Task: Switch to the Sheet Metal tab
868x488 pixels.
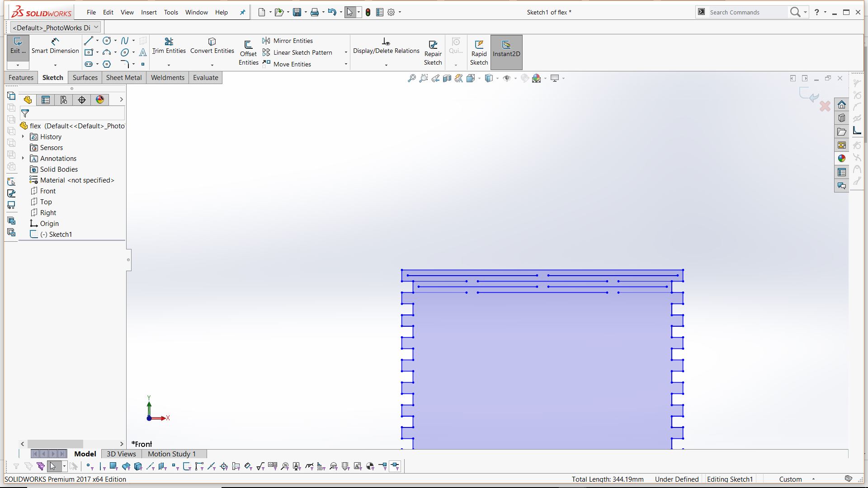Action: click(124, 78)
